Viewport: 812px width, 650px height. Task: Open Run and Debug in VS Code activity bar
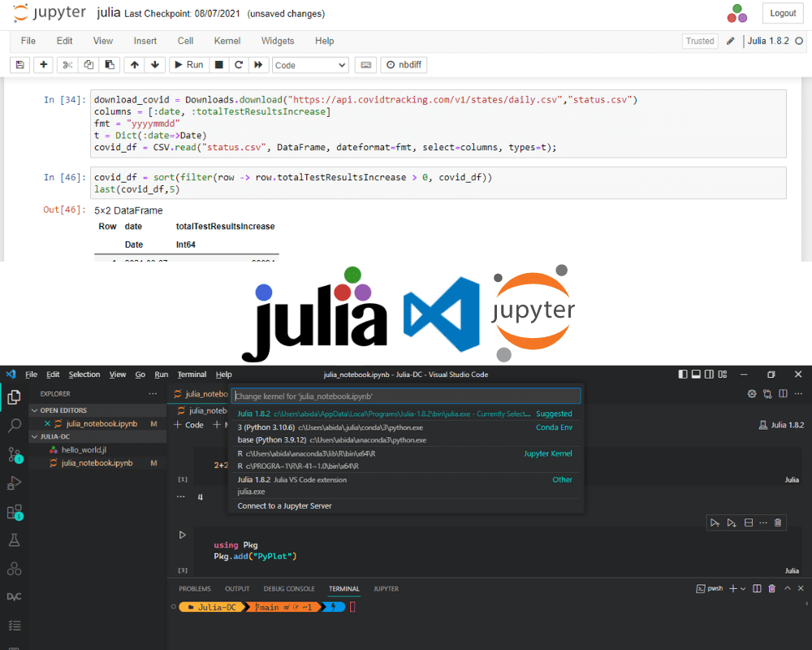[x=14, y=483]
